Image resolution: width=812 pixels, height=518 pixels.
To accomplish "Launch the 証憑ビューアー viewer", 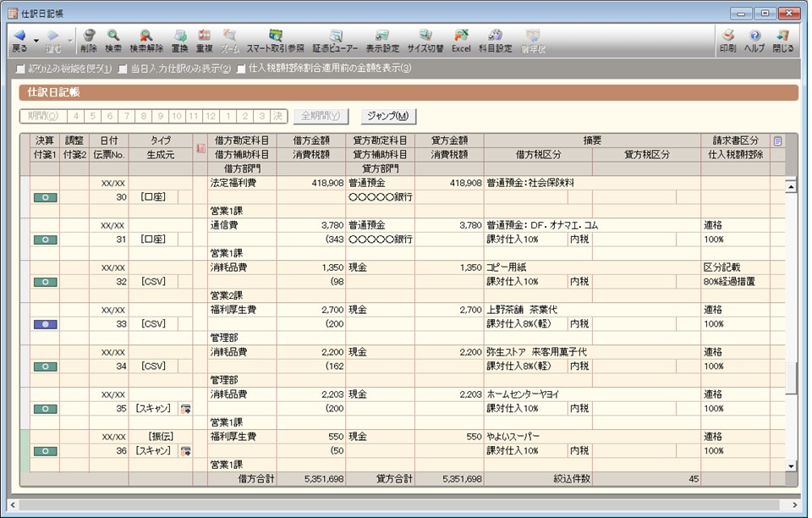I will (336, 40).
